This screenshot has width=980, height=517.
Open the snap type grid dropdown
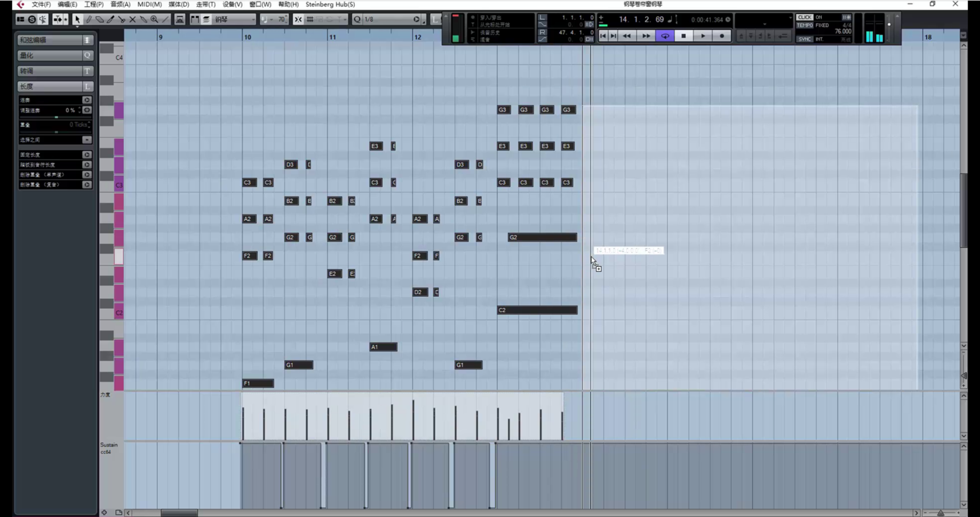pos(310,19)
